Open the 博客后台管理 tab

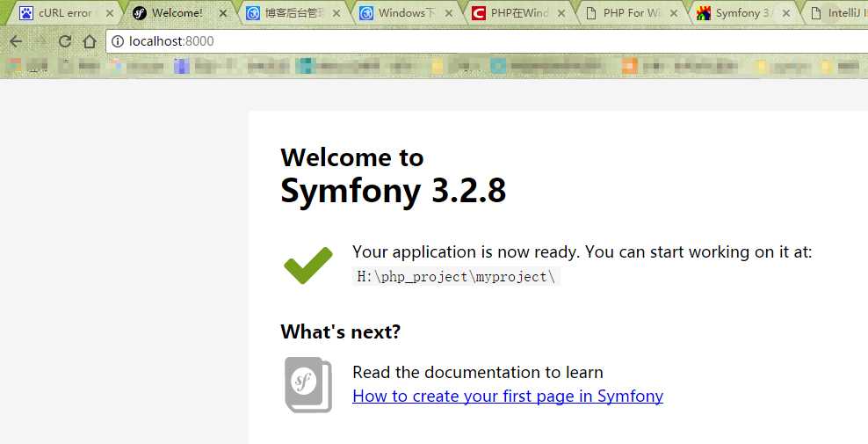click(293, 13)
